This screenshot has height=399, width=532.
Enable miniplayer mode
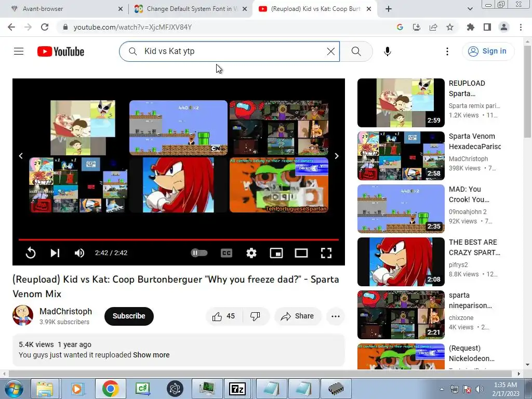coord(276,253)
